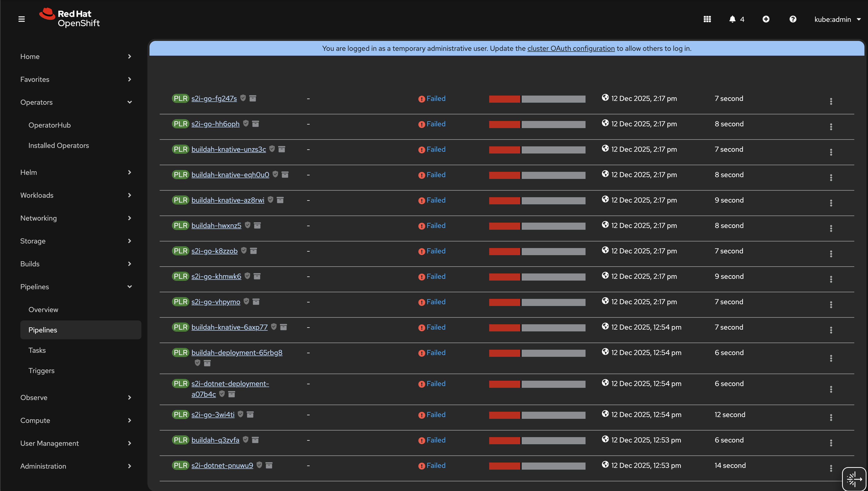Open kebab menu for s2i-go-fg247s row
This screenshot has height=491, width=868.
coord(831,101)
